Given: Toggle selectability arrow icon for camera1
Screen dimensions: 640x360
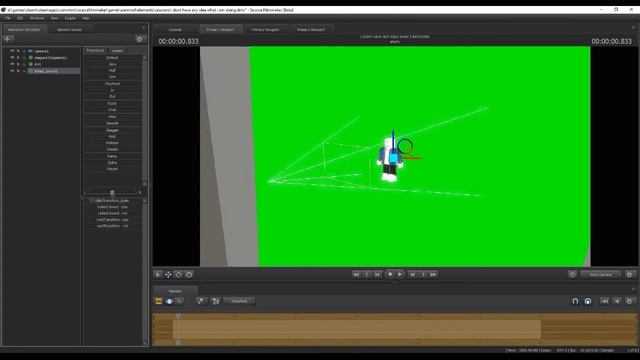Looking at the screenshot, I should point(18,51).
